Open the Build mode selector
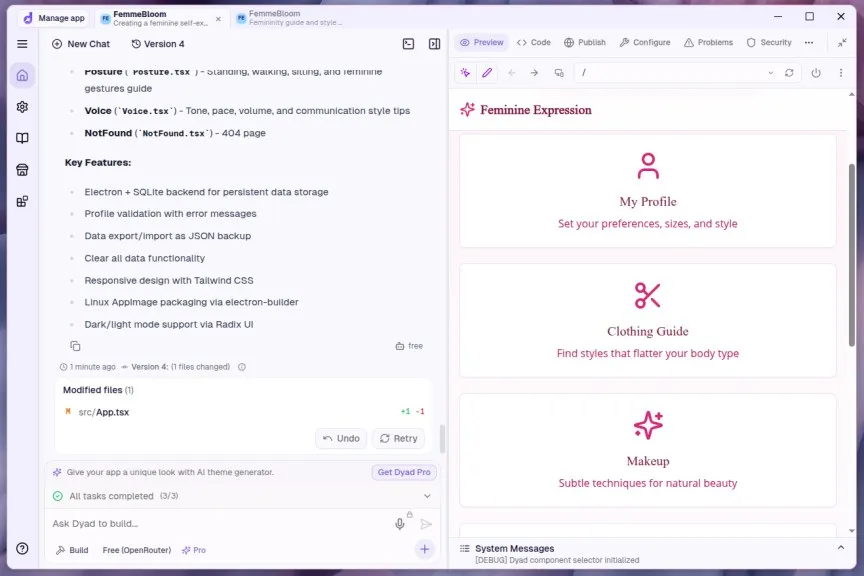Screen dimensions: 864x576 [72, 550]
